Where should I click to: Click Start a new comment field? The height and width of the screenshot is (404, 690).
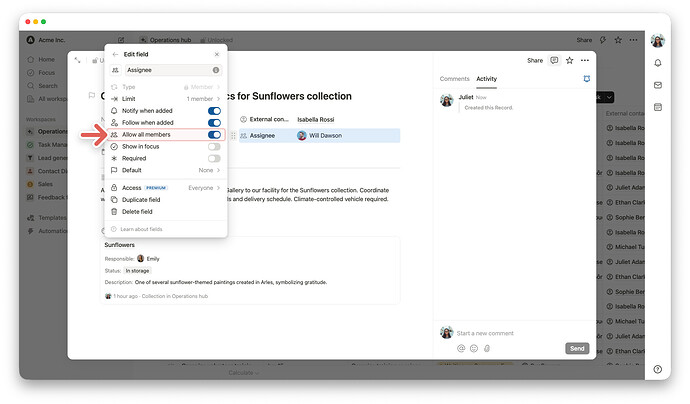click(x=485, y=333)
